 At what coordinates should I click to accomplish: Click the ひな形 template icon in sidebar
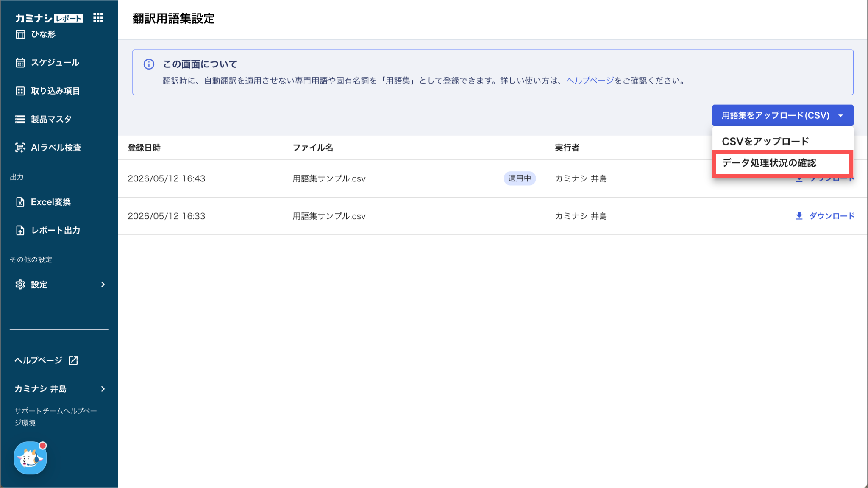click(20, 34)
